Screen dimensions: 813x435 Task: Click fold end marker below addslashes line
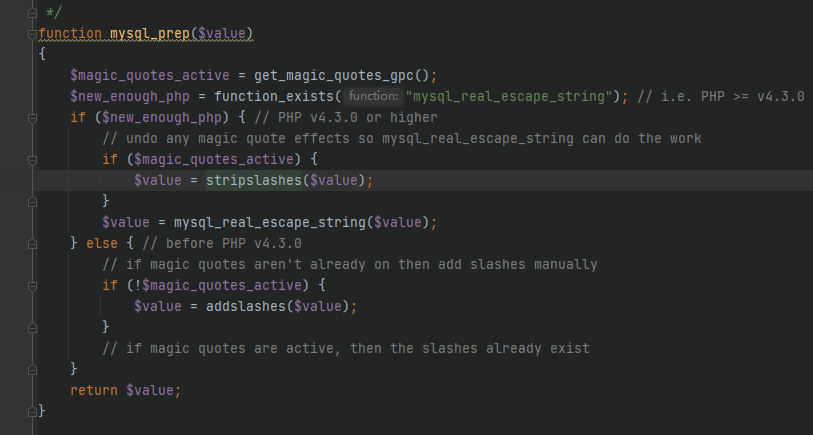point(32,328)
